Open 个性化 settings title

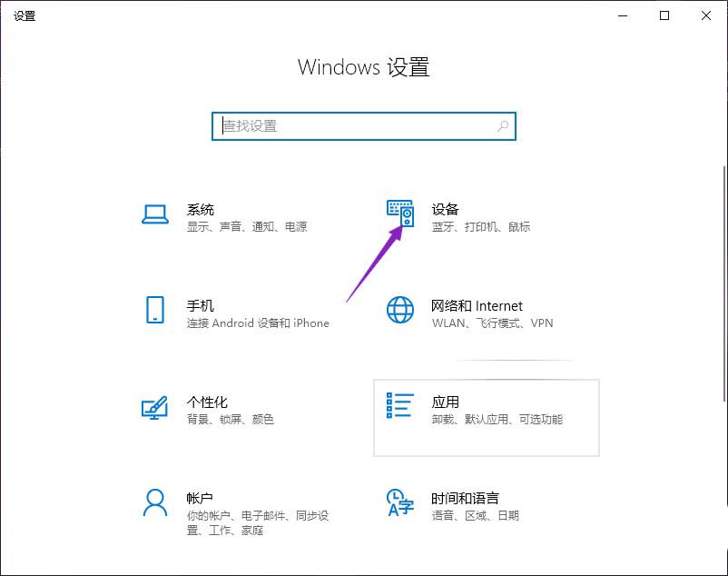(x=207, y=402)
